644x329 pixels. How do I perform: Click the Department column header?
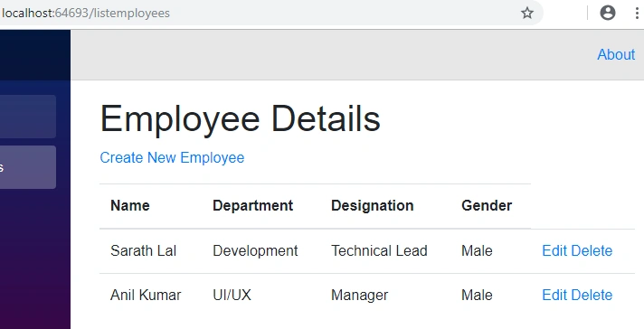click(x=252, y=205)
